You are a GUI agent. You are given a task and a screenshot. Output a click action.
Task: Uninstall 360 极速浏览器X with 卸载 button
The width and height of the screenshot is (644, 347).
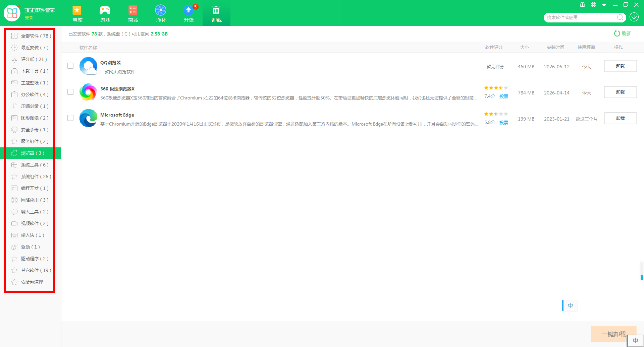point(620,92)
